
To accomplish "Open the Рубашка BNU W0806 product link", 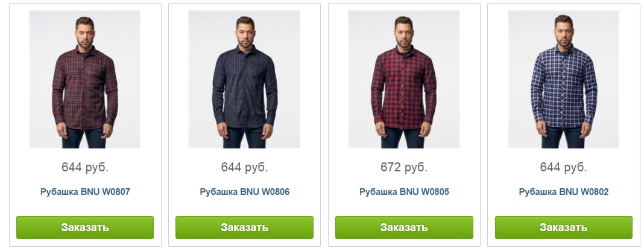I will coord(245,192).
